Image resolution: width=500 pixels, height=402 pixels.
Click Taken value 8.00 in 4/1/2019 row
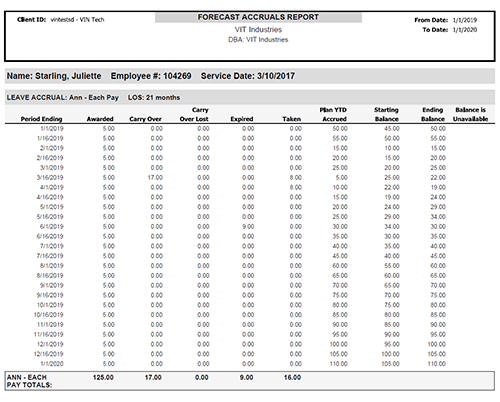tap(296, 187)
